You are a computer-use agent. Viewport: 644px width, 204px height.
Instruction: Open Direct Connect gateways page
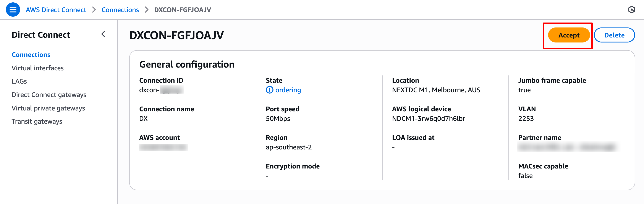coord(49,95)
